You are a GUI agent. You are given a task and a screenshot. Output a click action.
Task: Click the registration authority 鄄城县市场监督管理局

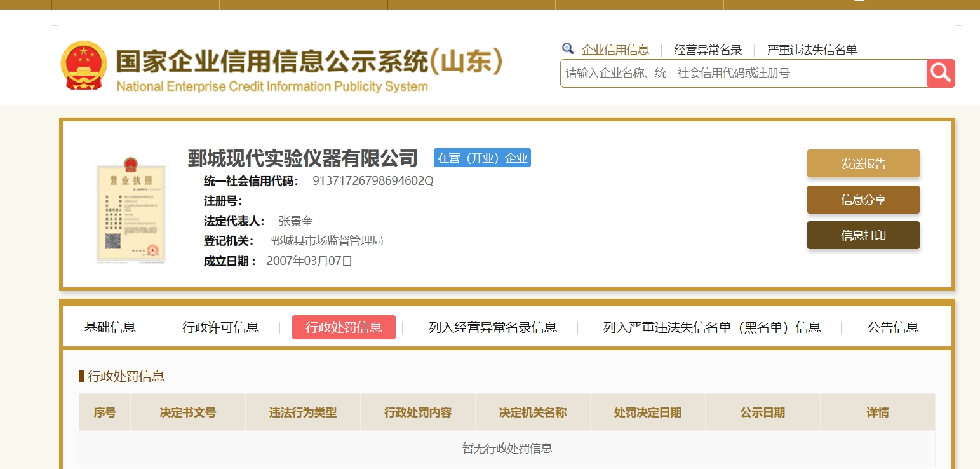click(327, 241)
